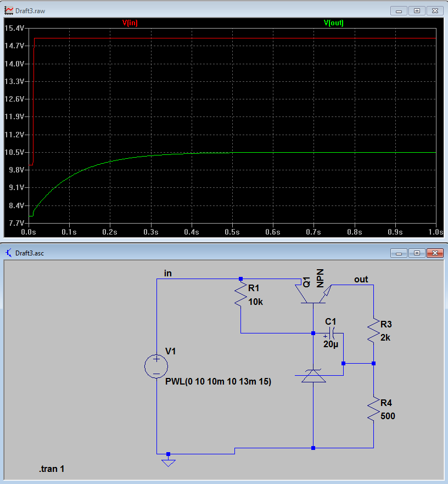Click the Draft3.raw window icon
Viewport: 448px width, 484px height.
tap(9, 11)
